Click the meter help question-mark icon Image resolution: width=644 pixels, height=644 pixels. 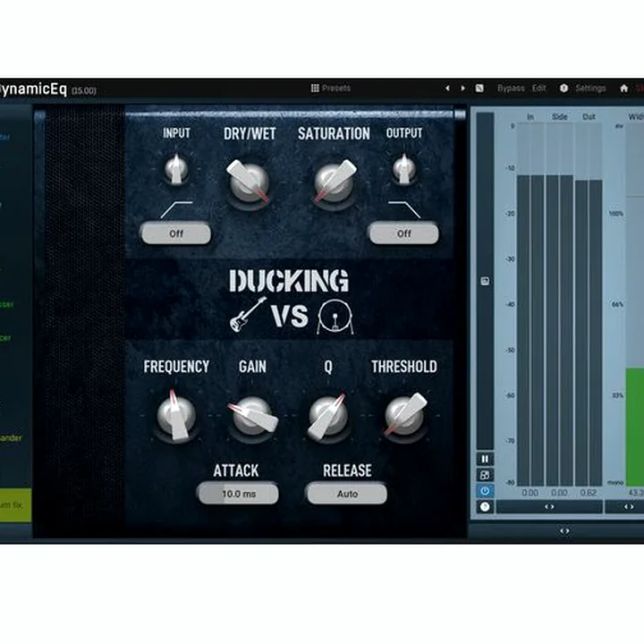(x=485, y=507)
